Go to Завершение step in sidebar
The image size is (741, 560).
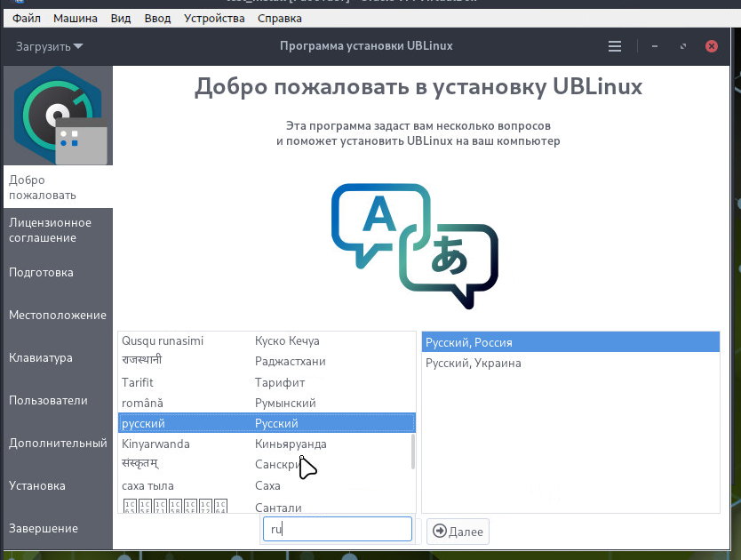coord(58,528)
